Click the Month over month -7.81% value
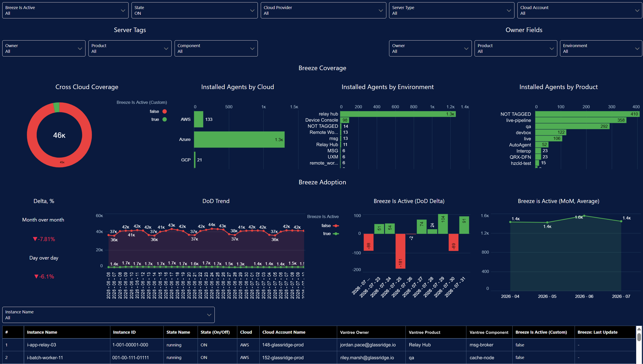This screenshot has width=643, height=364. [44, 239]
